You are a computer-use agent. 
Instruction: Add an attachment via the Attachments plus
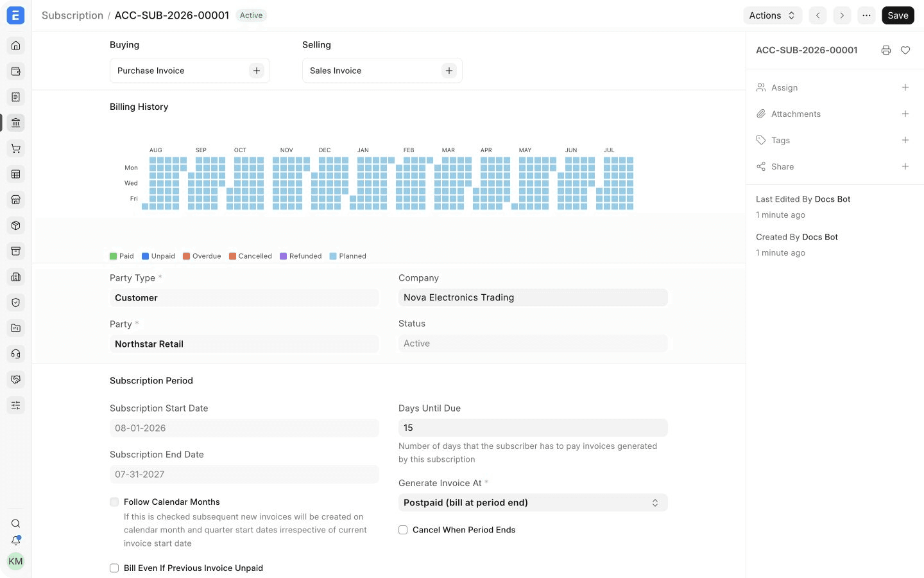tap(905, 114)
